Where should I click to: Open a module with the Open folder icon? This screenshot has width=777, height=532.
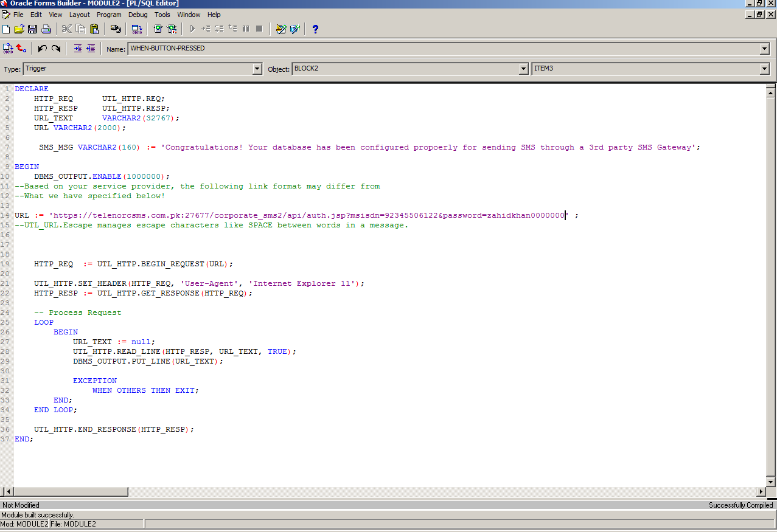point(19,29)
